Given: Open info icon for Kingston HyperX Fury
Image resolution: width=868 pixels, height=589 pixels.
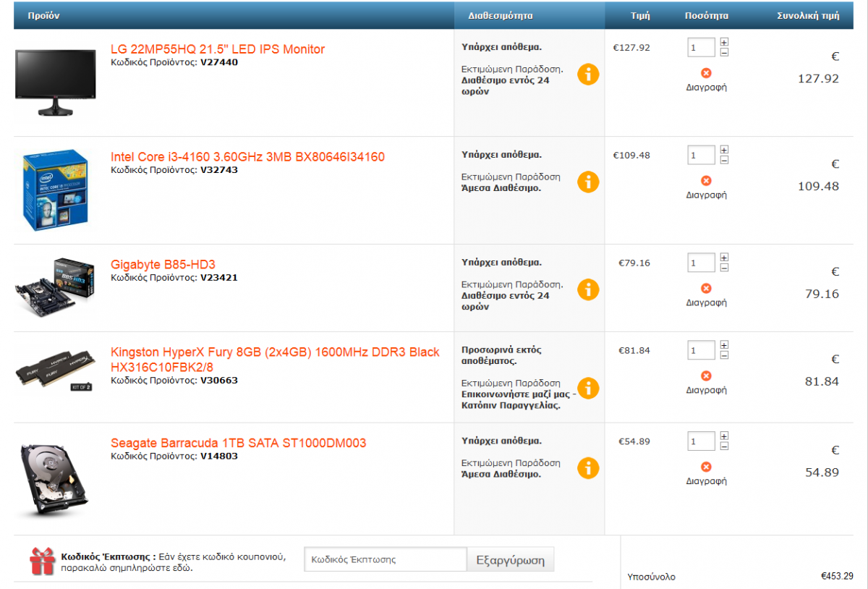Looking at the screenshot, I should coord(588,388).
